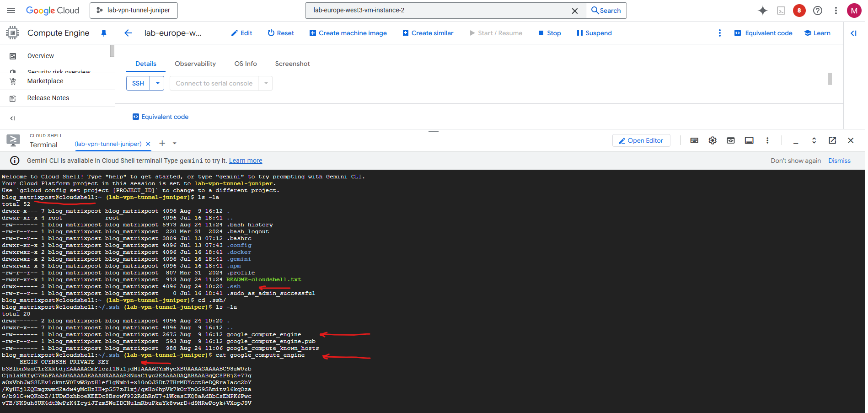Viewport: 868px width, 413px height.
Task: Switch to the OS Info tab
Action: click(246, 64)
